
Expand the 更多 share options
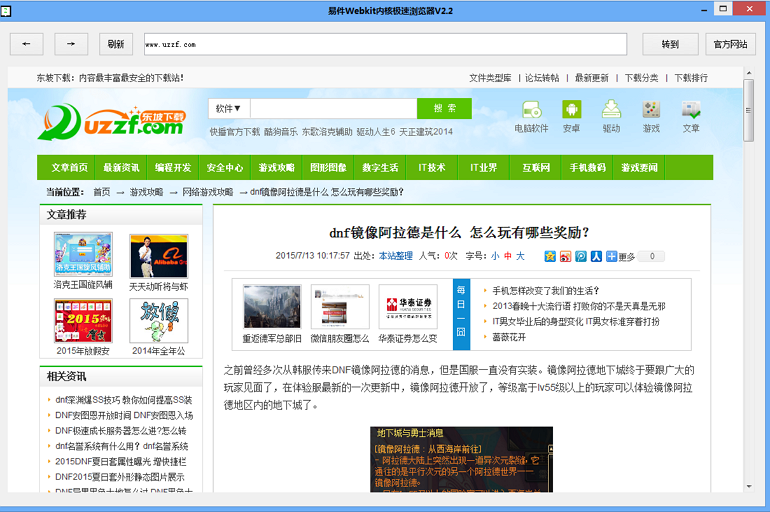coord(621,256)
